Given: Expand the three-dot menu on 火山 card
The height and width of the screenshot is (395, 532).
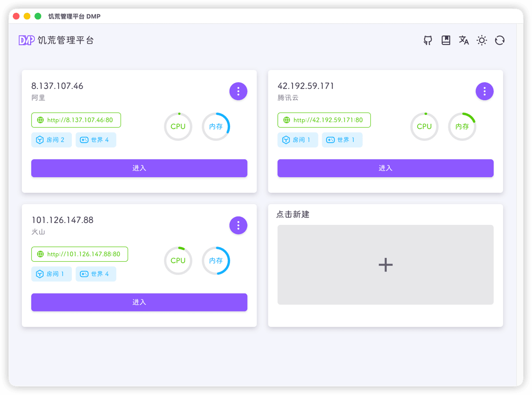Looking at the screenshot, I should [x=238, y=225].
